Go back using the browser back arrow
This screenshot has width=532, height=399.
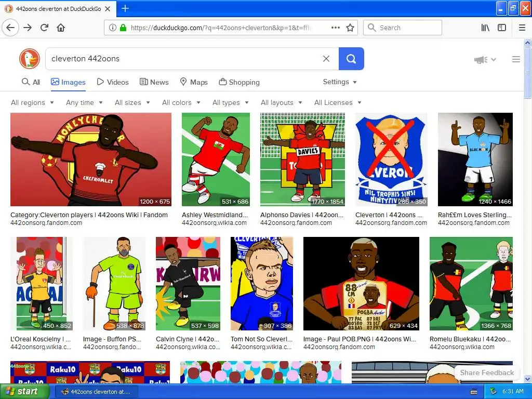[x=10, y=28]
